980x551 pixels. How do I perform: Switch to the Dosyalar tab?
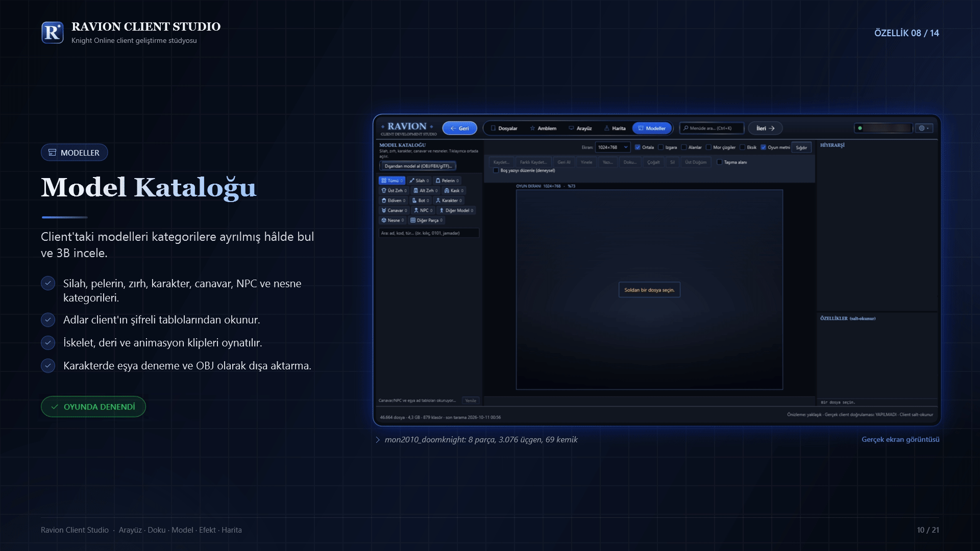(504, 129)
